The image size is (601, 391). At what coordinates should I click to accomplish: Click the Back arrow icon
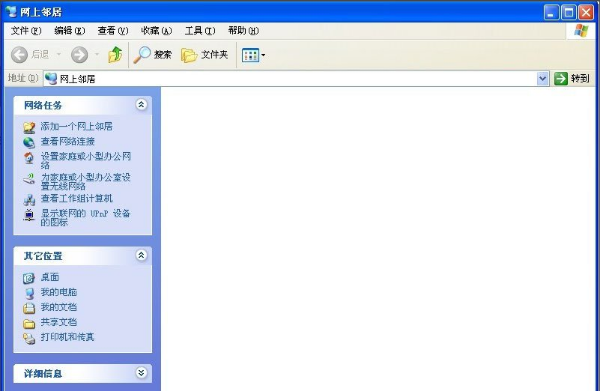pos(19,55)
